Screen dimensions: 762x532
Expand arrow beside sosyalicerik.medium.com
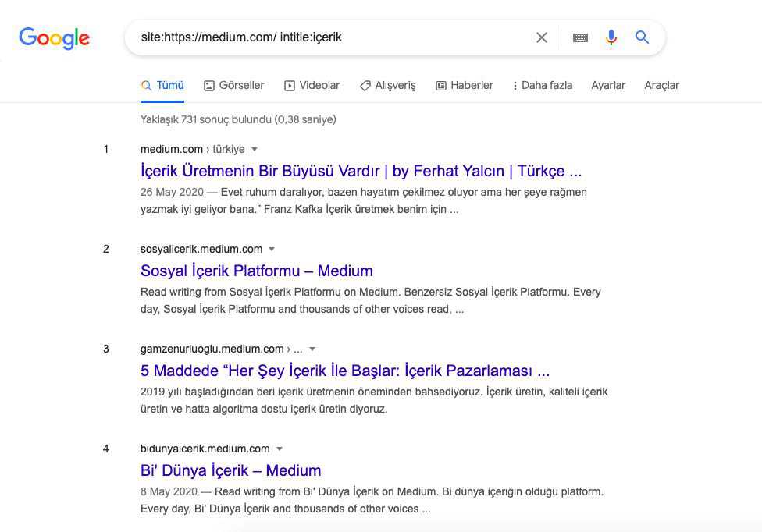point(272,249)
